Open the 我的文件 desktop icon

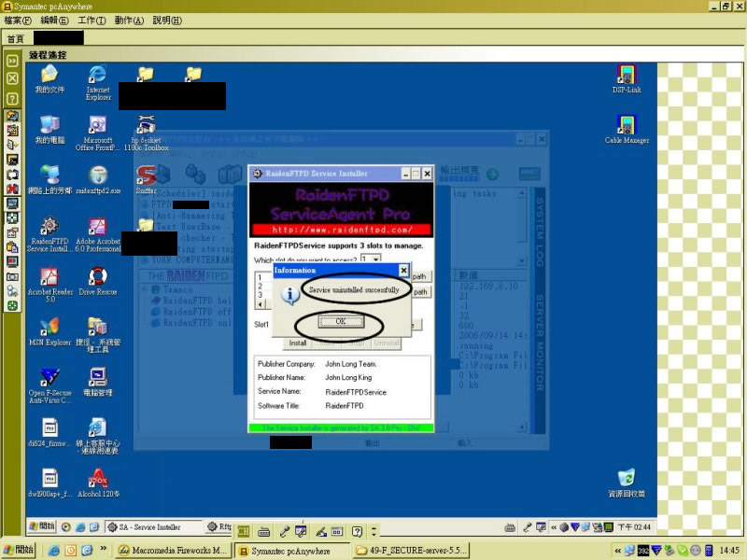click(49, 79)
